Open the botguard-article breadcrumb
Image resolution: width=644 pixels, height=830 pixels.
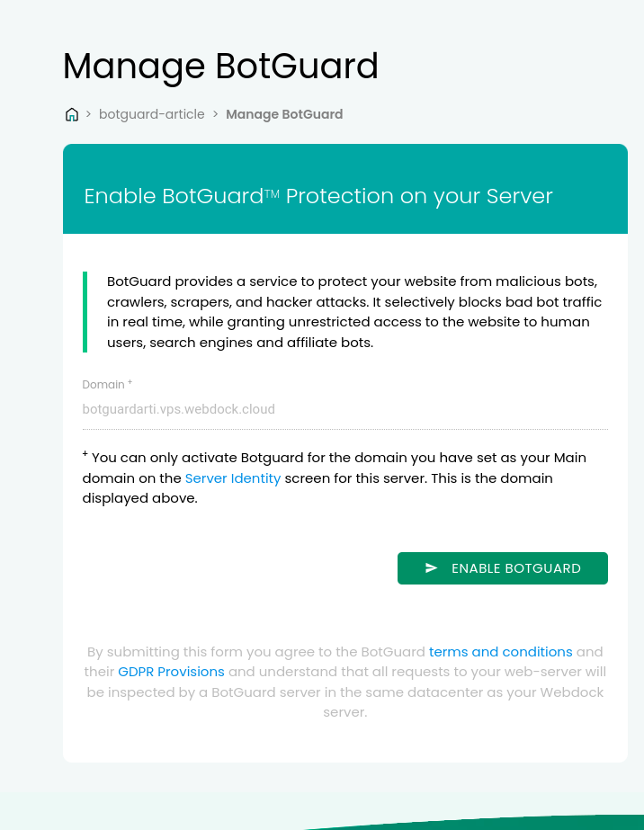[x=151, y=114]
